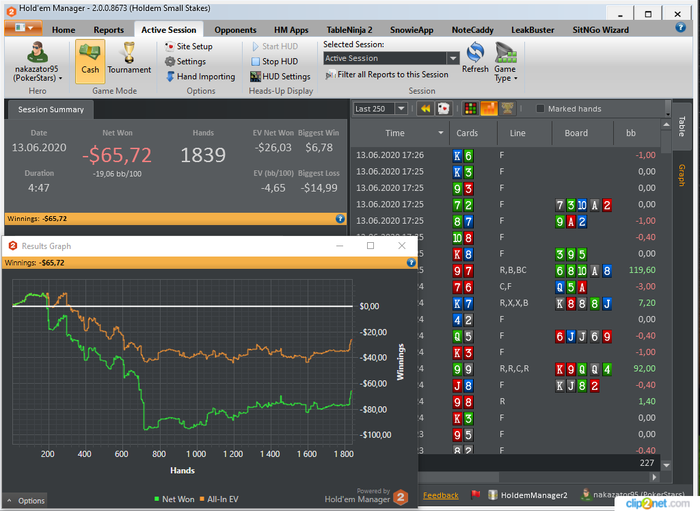Screen dimensions: 700x511
Task: Click the Feedback link
Action: point(441,495)
